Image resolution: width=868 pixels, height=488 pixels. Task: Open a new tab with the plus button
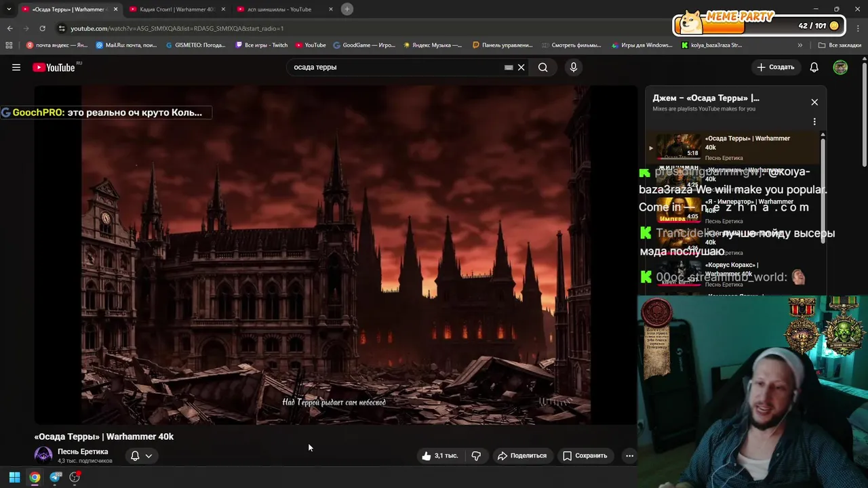click(347, 9)
